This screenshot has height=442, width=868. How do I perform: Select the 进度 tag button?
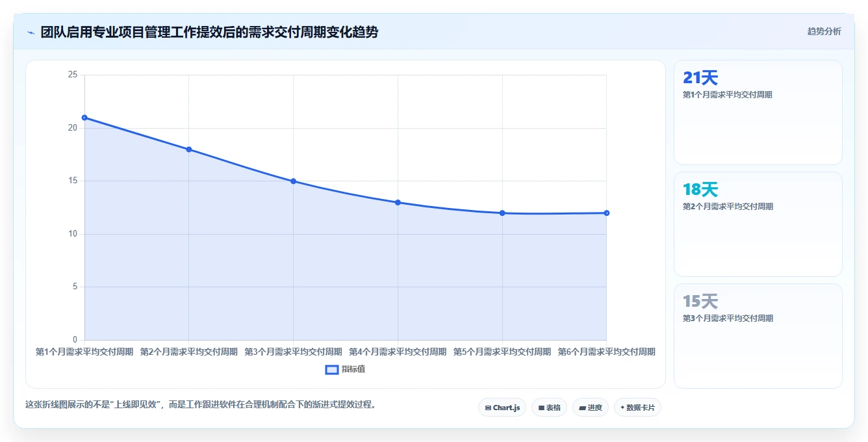591,408
